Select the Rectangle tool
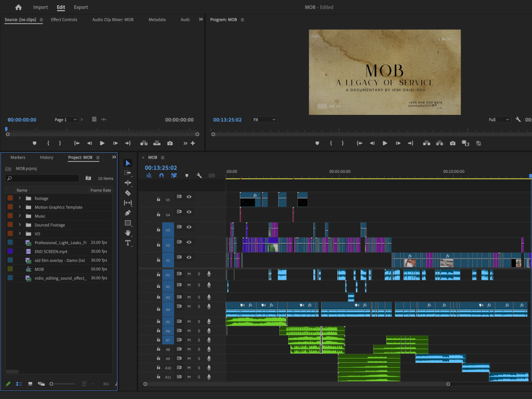This screenshot has width=532, height=399. point(128,223)
